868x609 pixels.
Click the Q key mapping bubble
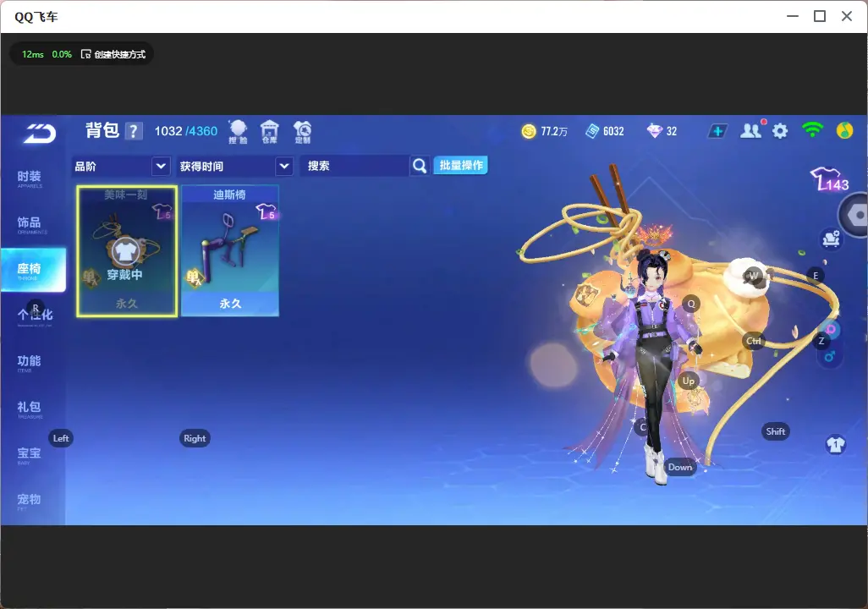pos(691,304)
